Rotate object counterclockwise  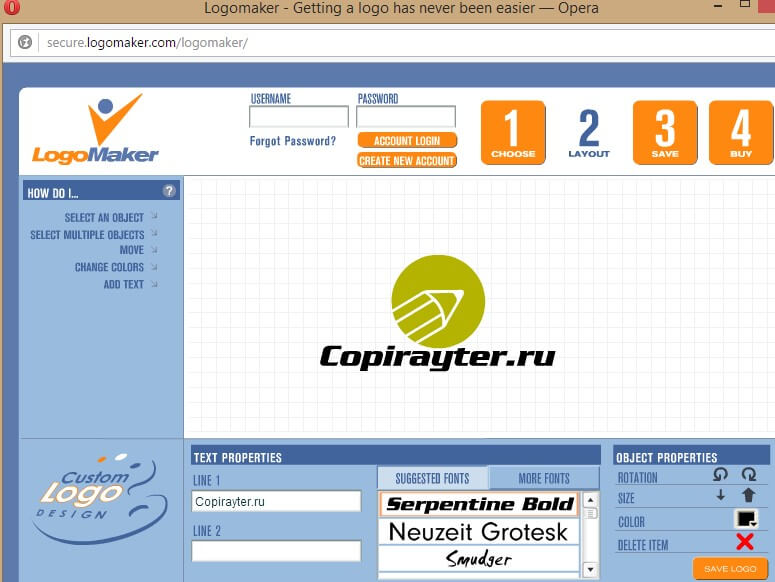[x=720, y=475]
